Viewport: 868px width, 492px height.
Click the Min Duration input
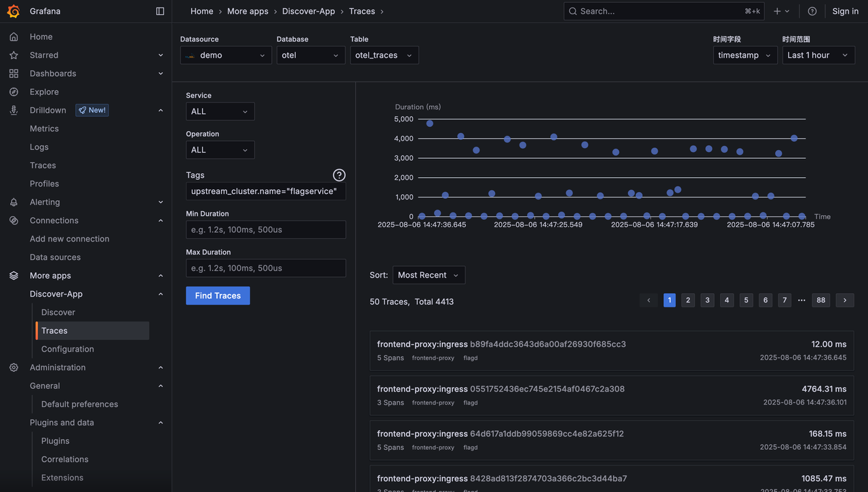pos(266,229)
